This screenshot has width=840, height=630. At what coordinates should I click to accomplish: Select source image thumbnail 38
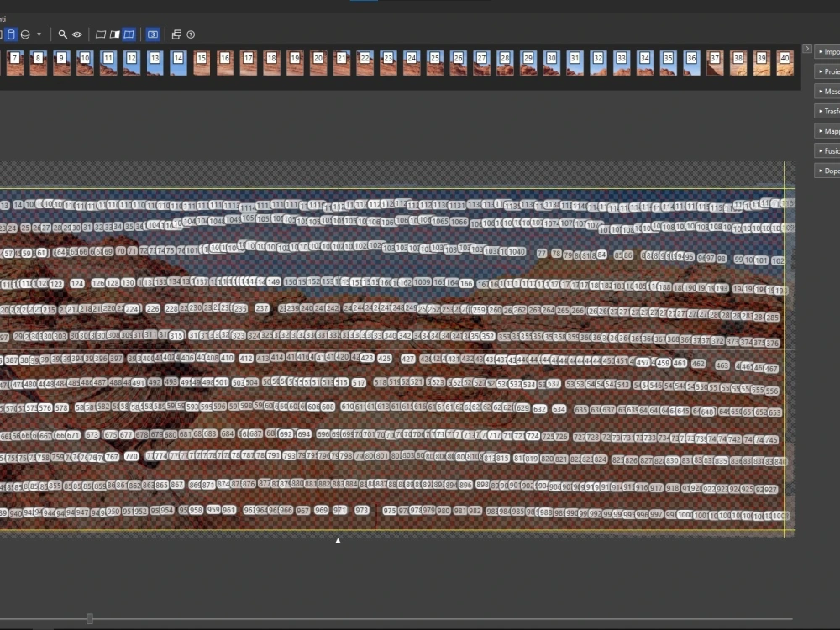coord(738,63)
